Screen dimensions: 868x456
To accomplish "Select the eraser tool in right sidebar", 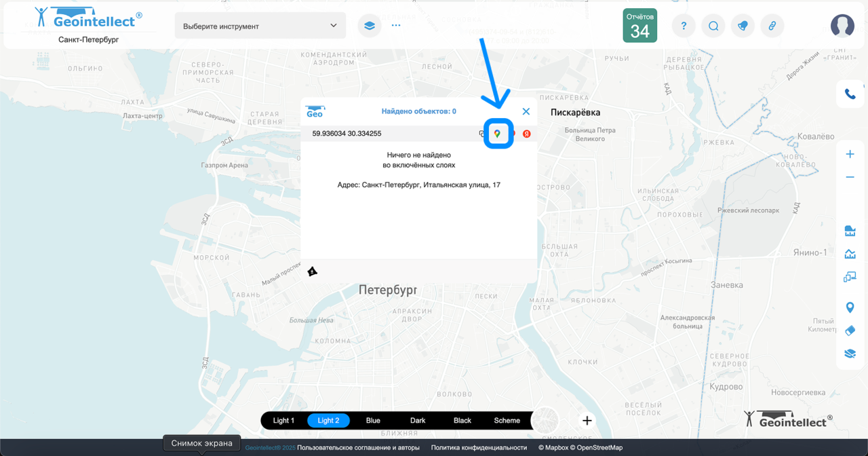I will click(850, 330).
